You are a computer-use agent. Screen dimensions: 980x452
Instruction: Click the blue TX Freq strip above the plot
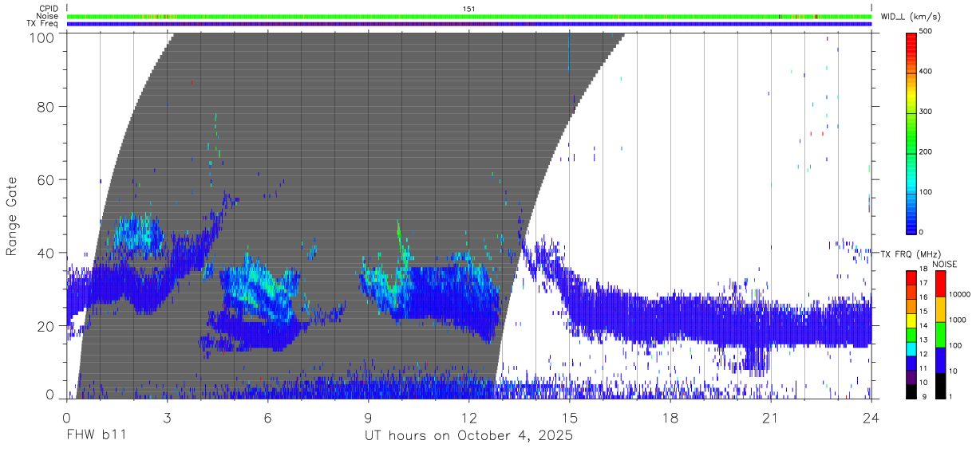[x=469, y=23]
